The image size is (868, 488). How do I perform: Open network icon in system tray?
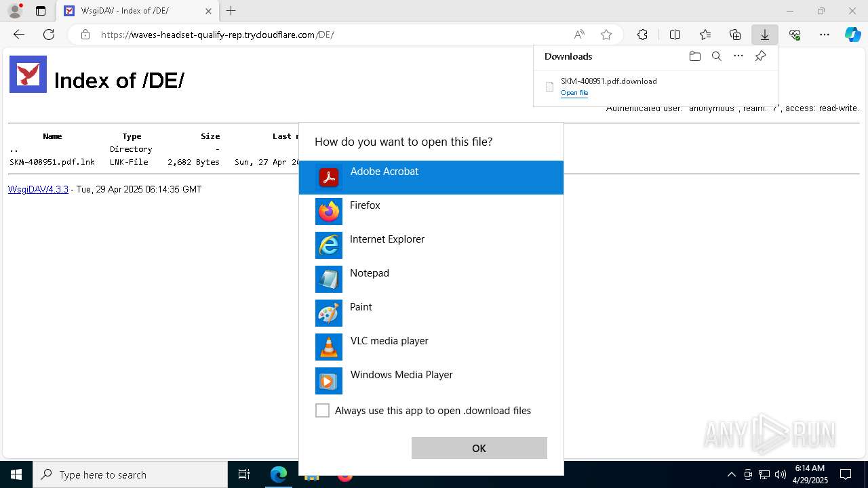coord(764,474)
